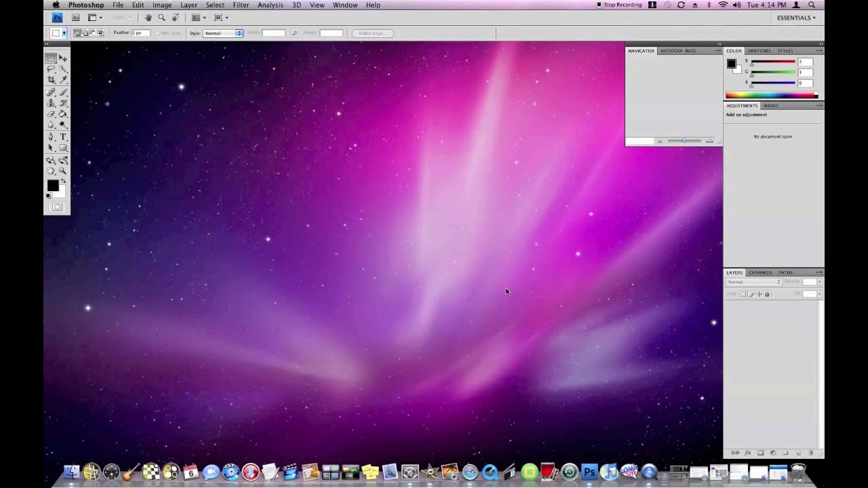
Task: Select the Lasso tool
Action: coord(51,68)
